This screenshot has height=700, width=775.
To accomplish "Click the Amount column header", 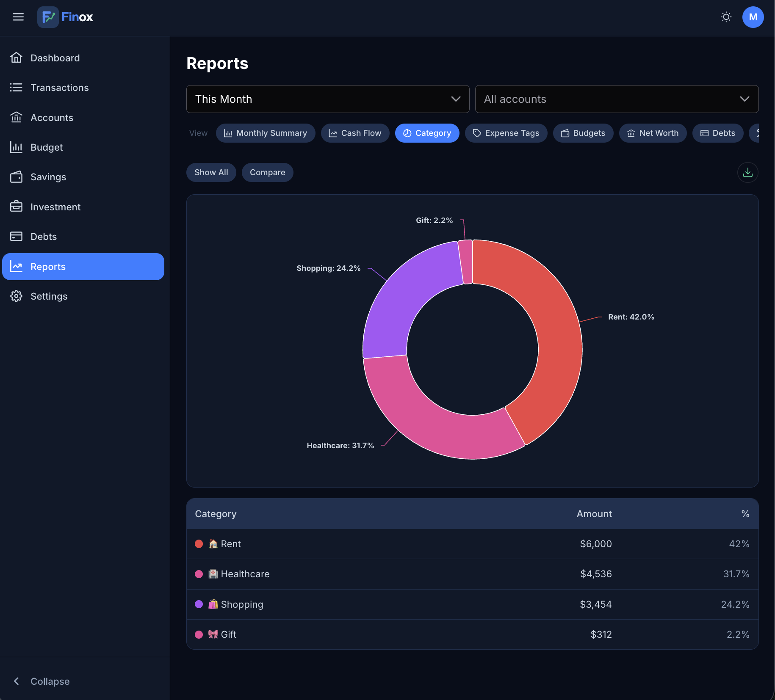I will tap(594, 514).
